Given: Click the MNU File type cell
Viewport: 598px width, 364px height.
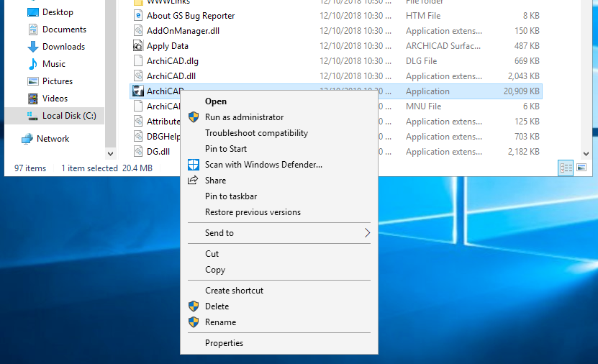Looking at the screenshot, I should point(423,106).
